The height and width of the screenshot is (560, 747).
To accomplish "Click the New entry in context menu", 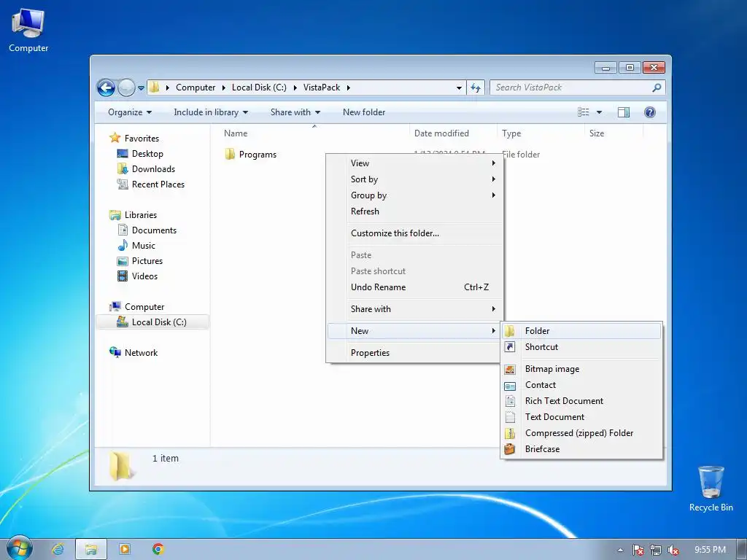I will (414, 331).
